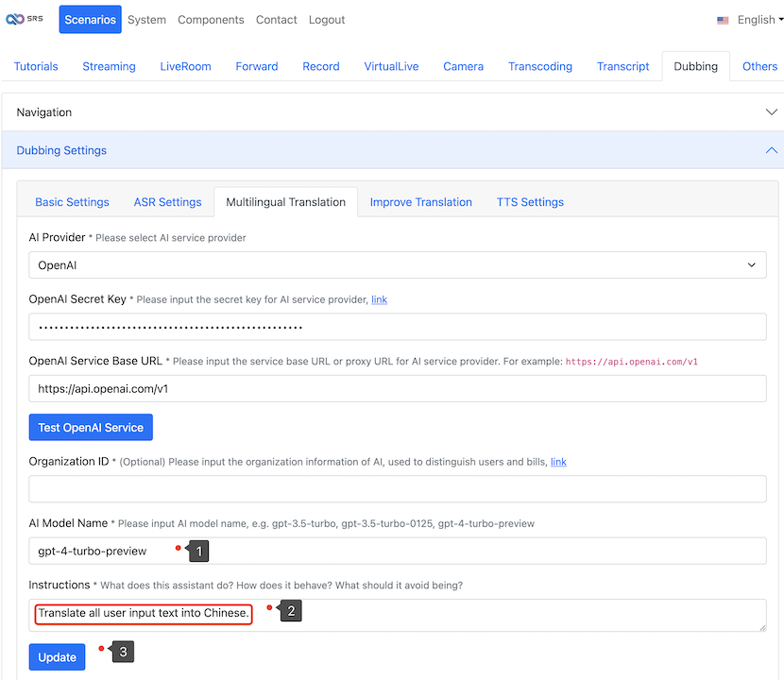
Task: Click the Update button
Action: click(x=57, y=657)
